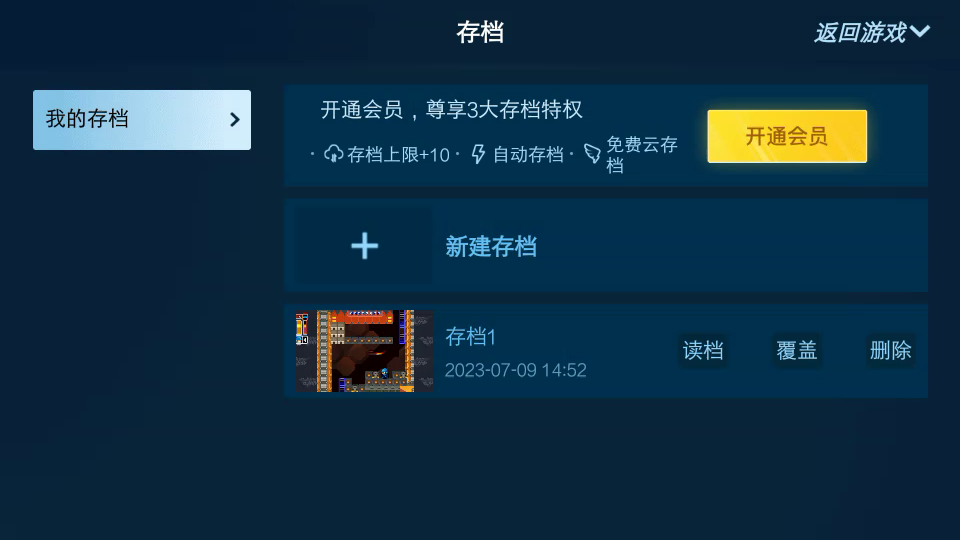Click the arrow on 我的存档
The width and height of the screenshot is (960, 540).
click(234, 119)
